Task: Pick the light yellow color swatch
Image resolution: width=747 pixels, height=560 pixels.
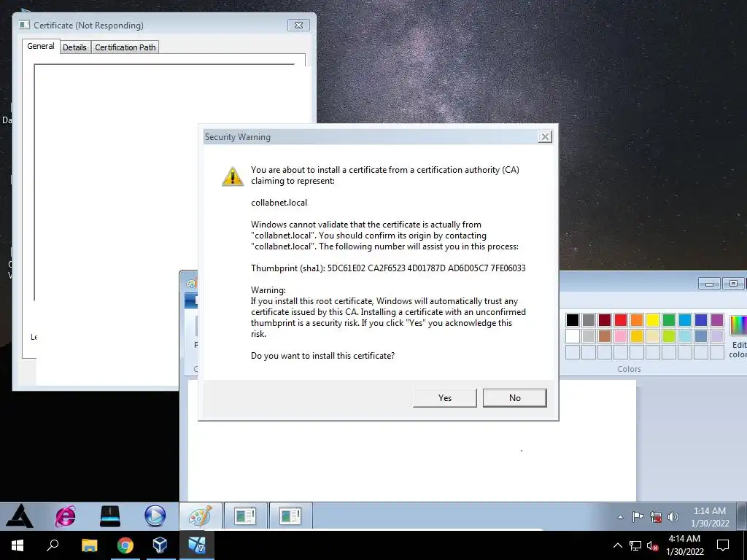Action: 653,336
